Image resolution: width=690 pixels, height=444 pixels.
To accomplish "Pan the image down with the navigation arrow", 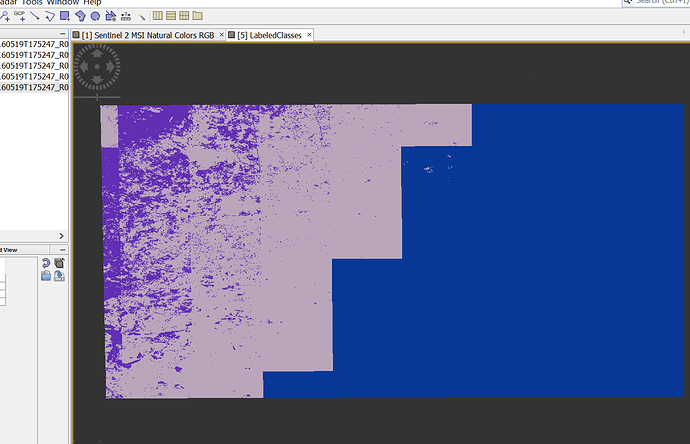I will tap(97, 80).
